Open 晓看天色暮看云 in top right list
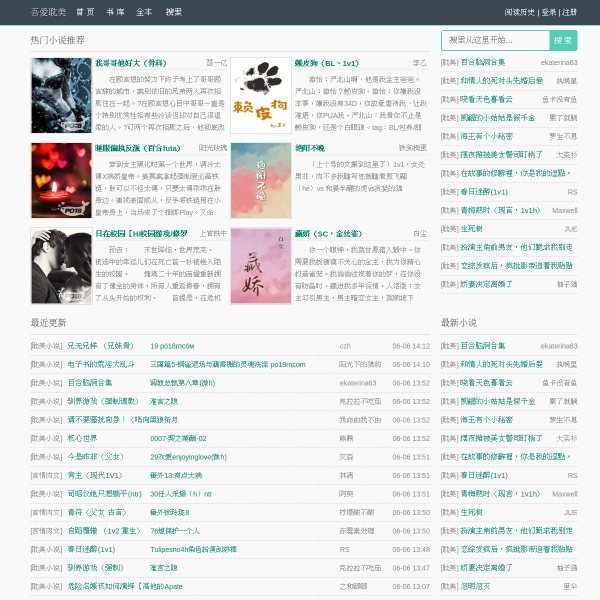The width and height of the screenshot is (600, 600). 486,99
